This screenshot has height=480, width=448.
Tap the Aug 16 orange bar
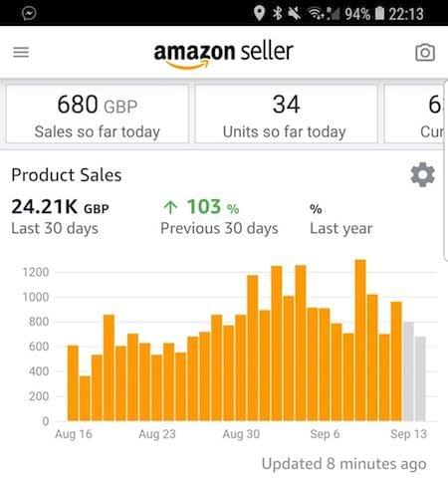[x=73, y=383]
